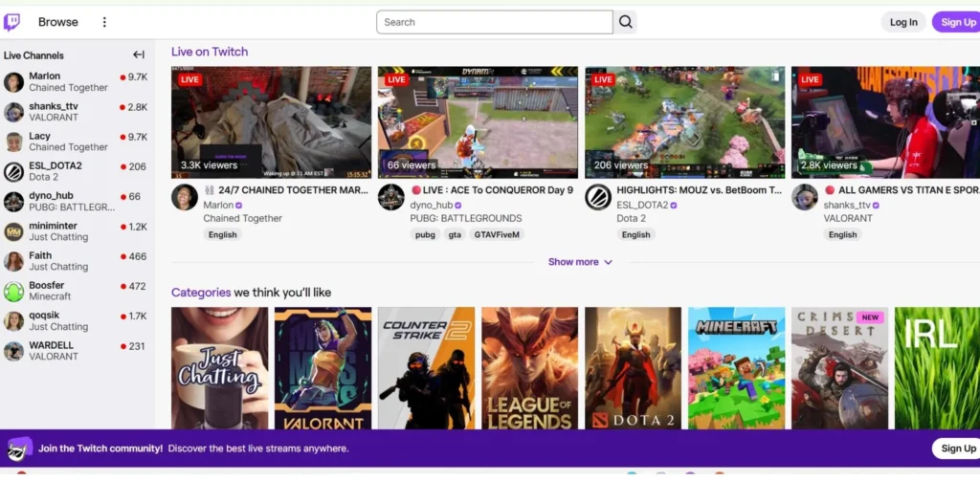The image size is (980, 481).
Task: Open the Categories link heading
Action: (201, 293)
